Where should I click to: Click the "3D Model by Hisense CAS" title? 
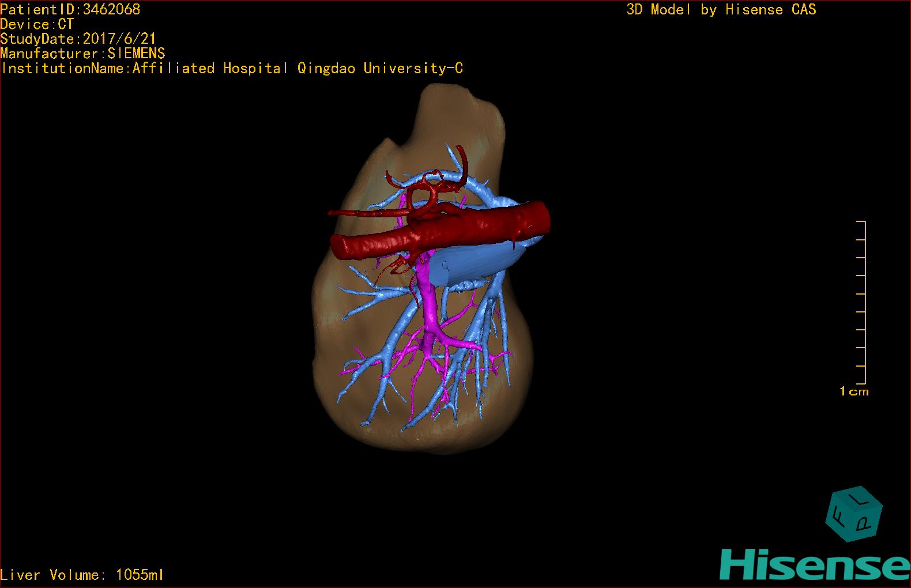[721, 9]
